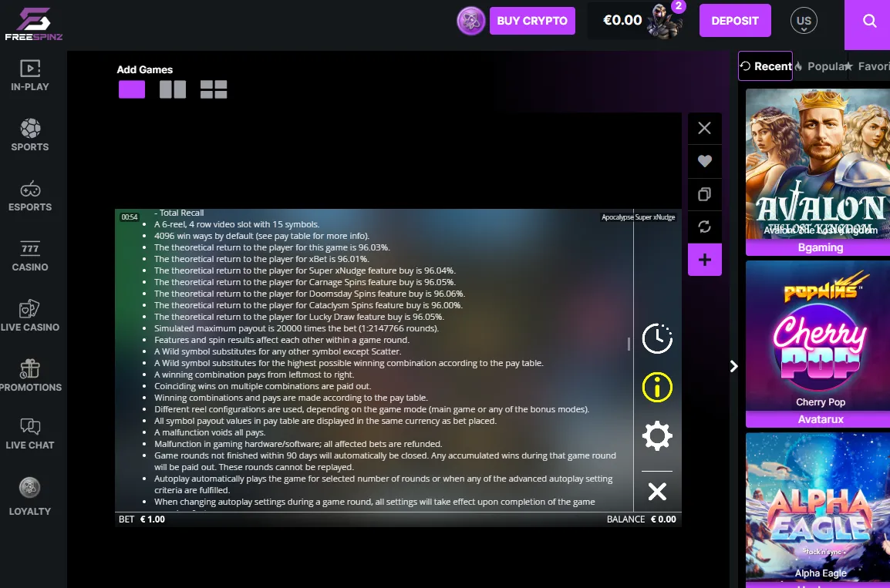The height and width of the screenshot is (588, 890).
Task: Switch to the Recent tab
Action: (x=765, y=66)
